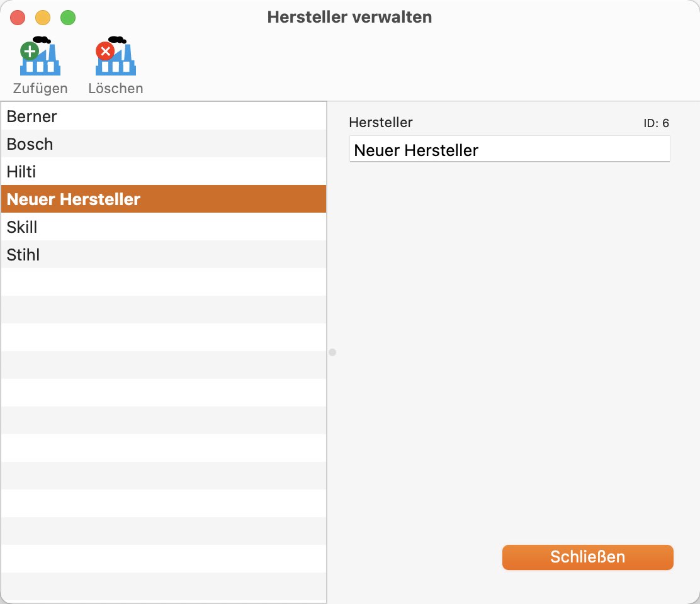
Task: Minimize the window with the yellow button
Action: (x=43, y=18)
